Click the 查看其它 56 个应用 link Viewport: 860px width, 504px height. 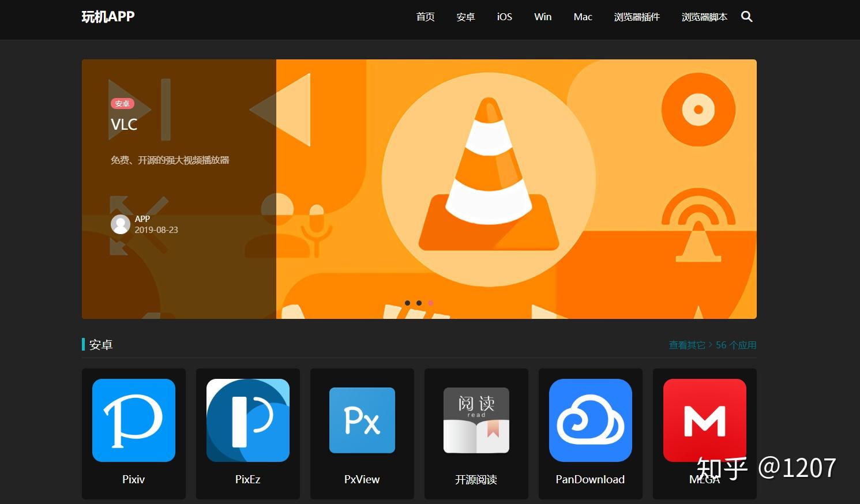[712, 345]
